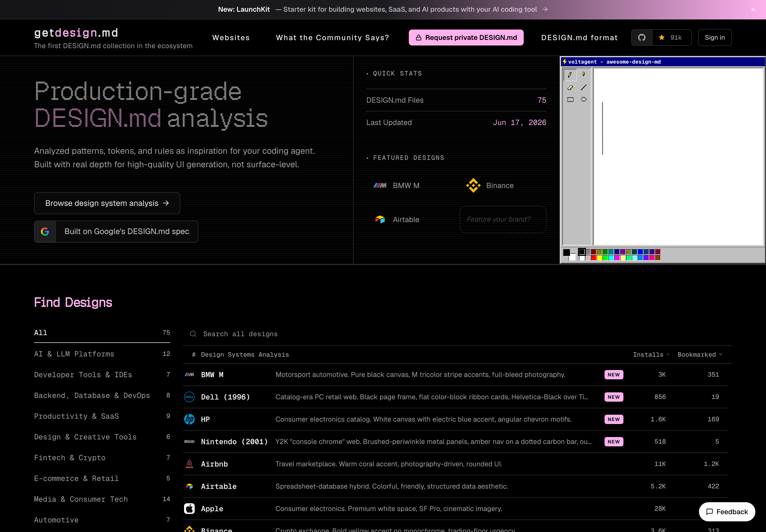
Task: Sort table by Bookmarked dropdown
Action: [700, 354]
